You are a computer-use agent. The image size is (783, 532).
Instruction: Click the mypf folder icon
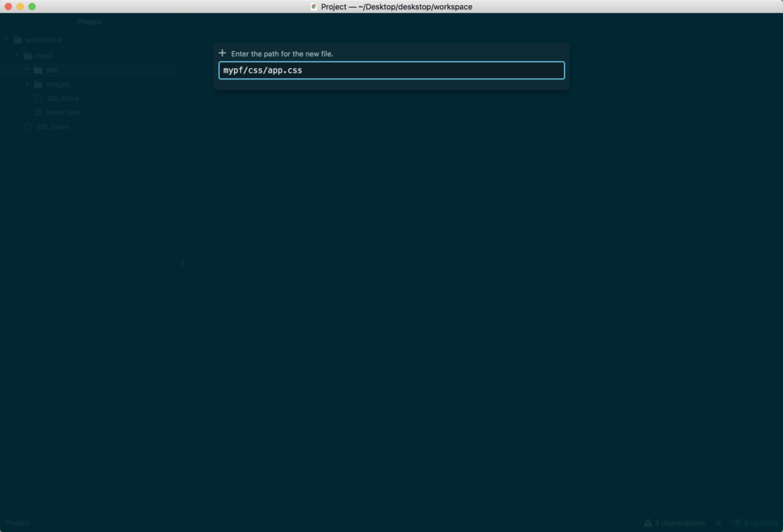(28, 55)
